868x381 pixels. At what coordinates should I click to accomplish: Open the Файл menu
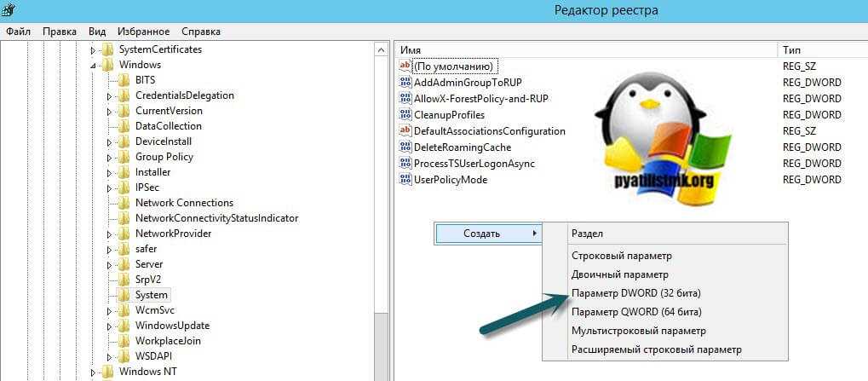pyautogui.click(x=19, y=32)
